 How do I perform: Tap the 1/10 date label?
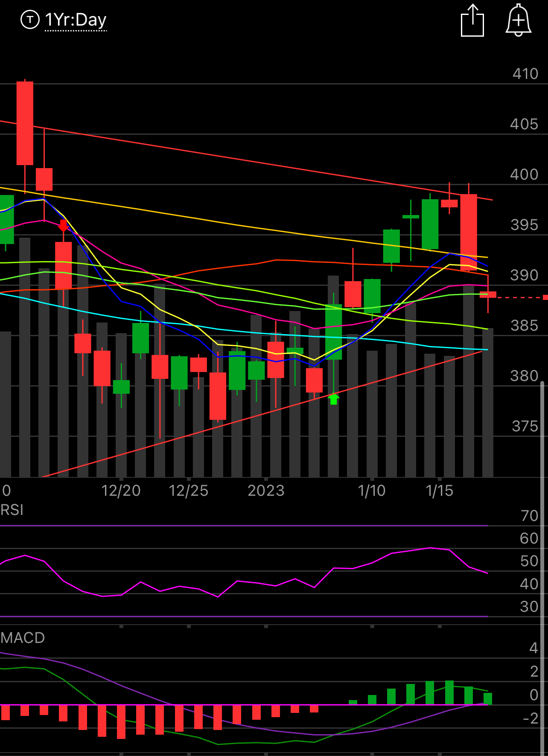(x=372, y=491)
